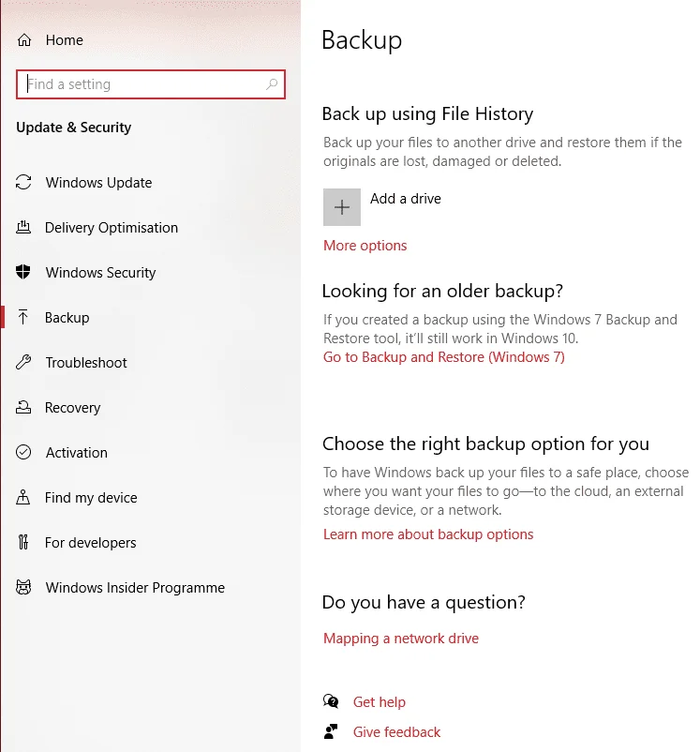The height and width of the screenshot is (752, 700).
Task: Select the Recovery icon
Action: [24, 407]
